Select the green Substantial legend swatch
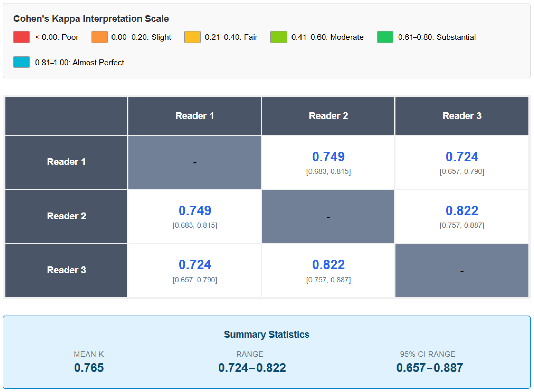534x392 pixels. (385, 37)
